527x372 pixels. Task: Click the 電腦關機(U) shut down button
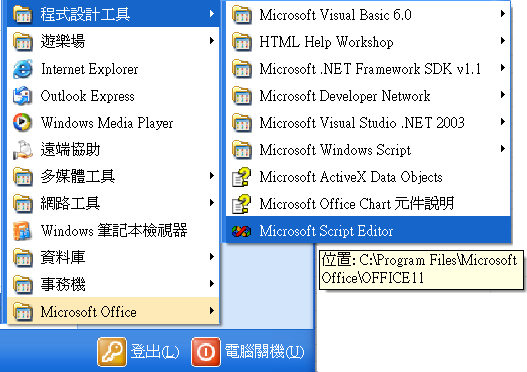click(x=248, y=352)
